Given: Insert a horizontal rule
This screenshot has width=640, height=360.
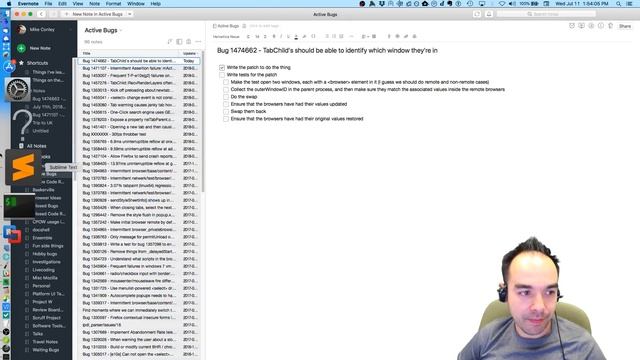Looking at the screenshot, I should pos(351,36).
